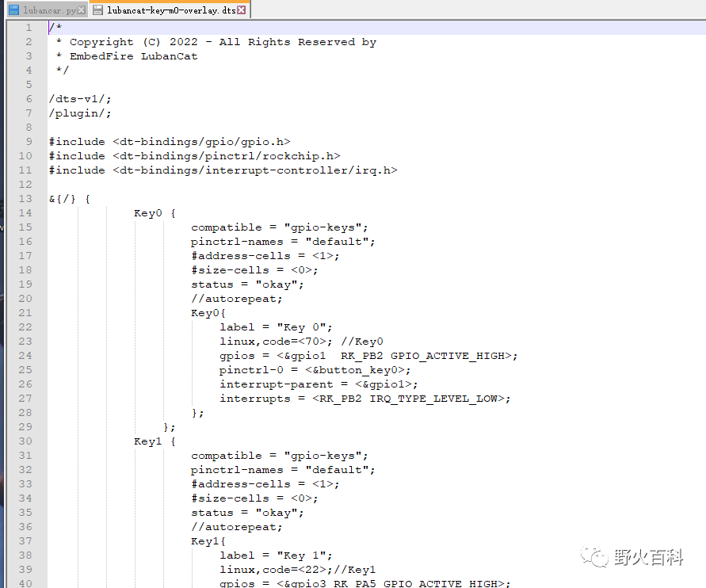Select the lubancat-key-m0-overlay.dts tab
Viewport: 706px width, 588px height.
pos(169,10)
